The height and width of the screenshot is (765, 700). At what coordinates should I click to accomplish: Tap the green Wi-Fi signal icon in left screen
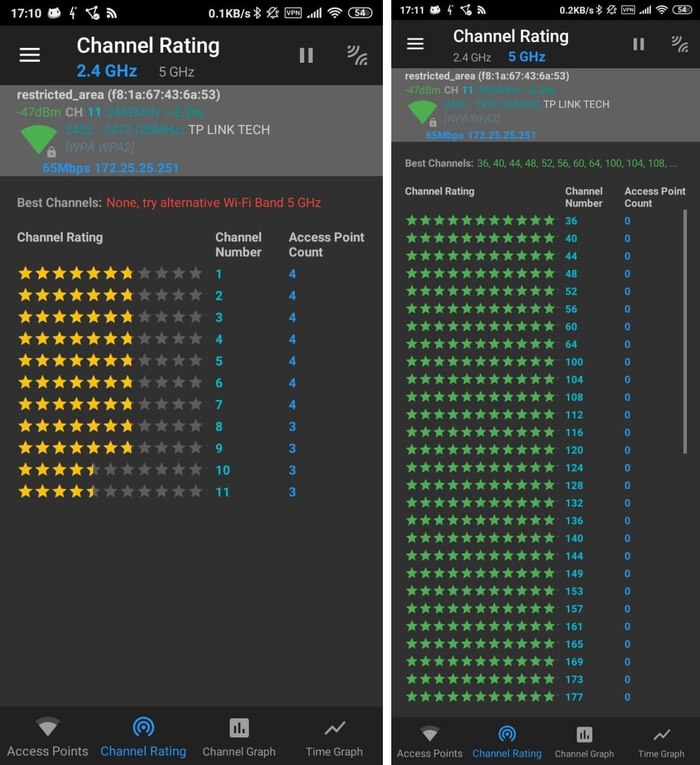[39, 141]
